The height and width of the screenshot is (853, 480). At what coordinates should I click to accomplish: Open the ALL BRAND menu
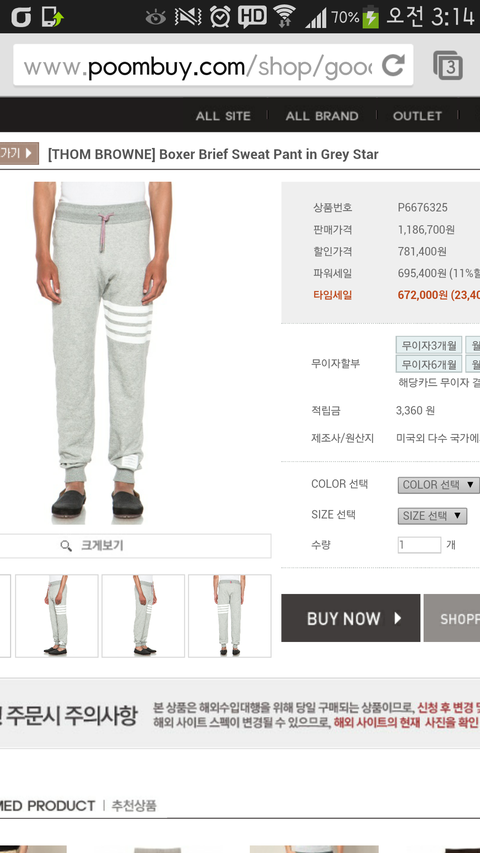pyautogui.click(x=322, y=116)
